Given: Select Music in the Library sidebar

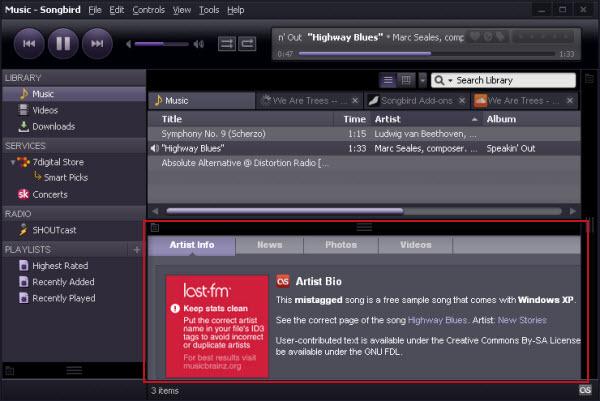Looking at the screenshot, I should [x=74, y=94].
